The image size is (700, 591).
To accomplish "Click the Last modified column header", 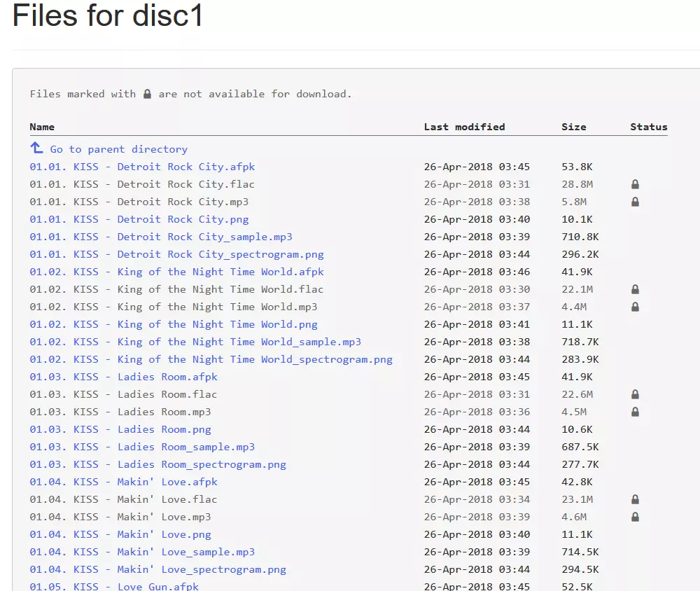I will click(464, 127).
